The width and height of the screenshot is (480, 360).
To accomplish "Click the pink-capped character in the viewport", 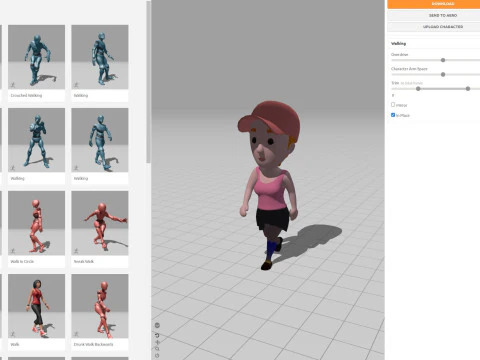I will pyautogui.click(x=270, y=185).
